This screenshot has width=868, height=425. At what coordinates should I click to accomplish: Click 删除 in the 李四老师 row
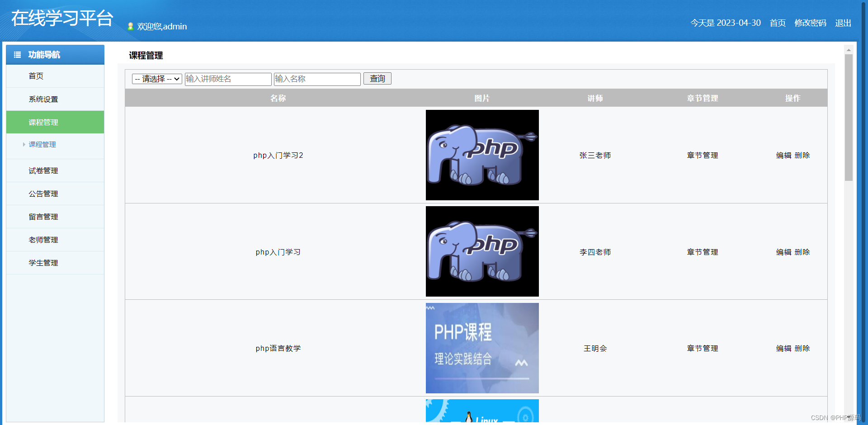pos(802,252)
